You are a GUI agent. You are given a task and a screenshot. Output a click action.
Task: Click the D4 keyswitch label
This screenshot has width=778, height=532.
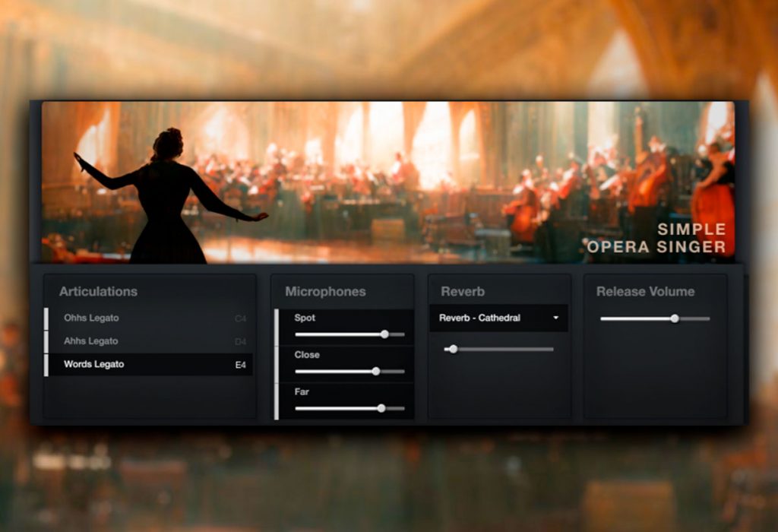240,342
